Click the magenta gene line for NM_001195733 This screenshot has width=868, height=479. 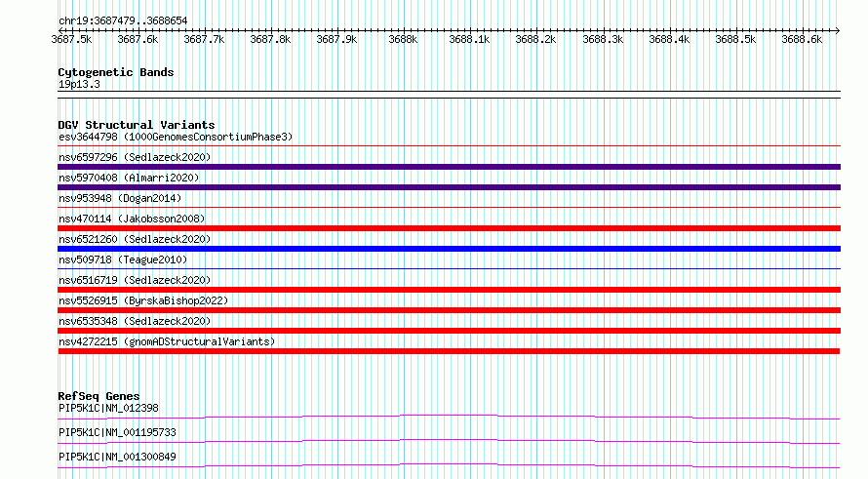pos(449,441)
